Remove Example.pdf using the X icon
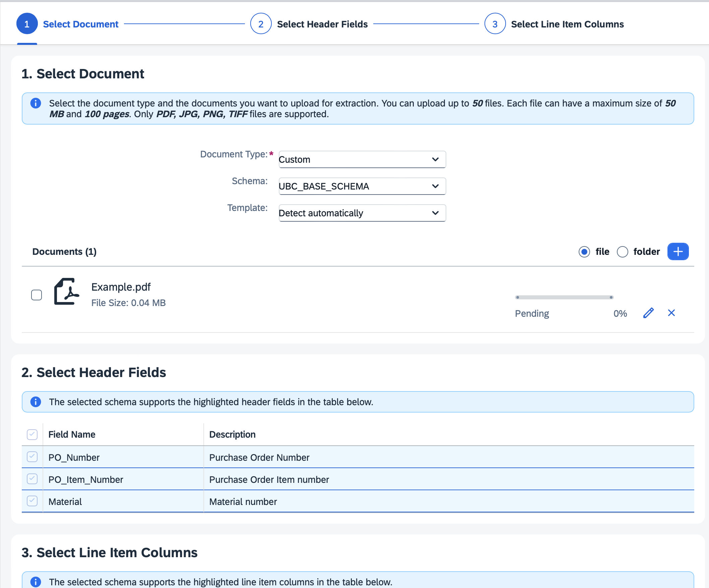This screenshot has height=588, width=709. 671,313
